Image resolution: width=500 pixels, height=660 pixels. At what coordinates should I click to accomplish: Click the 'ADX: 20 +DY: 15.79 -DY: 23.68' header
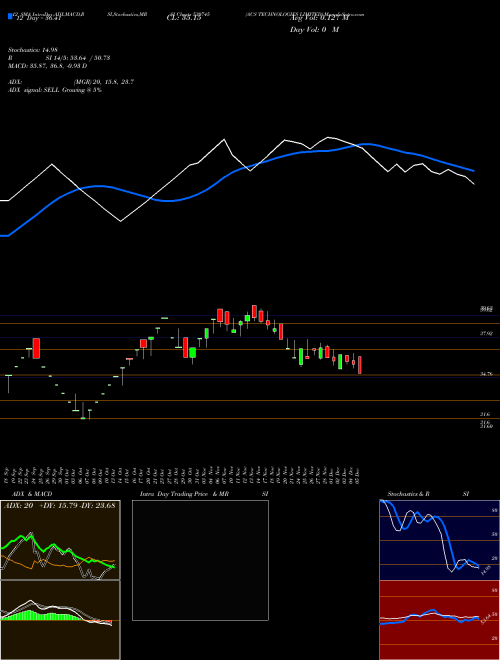pyautogui.click(x=60, y=506)
